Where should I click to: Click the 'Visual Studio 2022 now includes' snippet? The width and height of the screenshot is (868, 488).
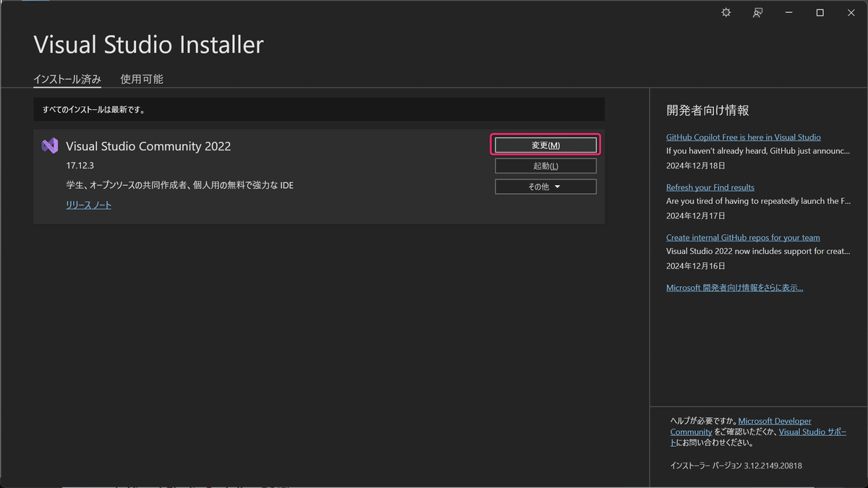pos(758,252)
